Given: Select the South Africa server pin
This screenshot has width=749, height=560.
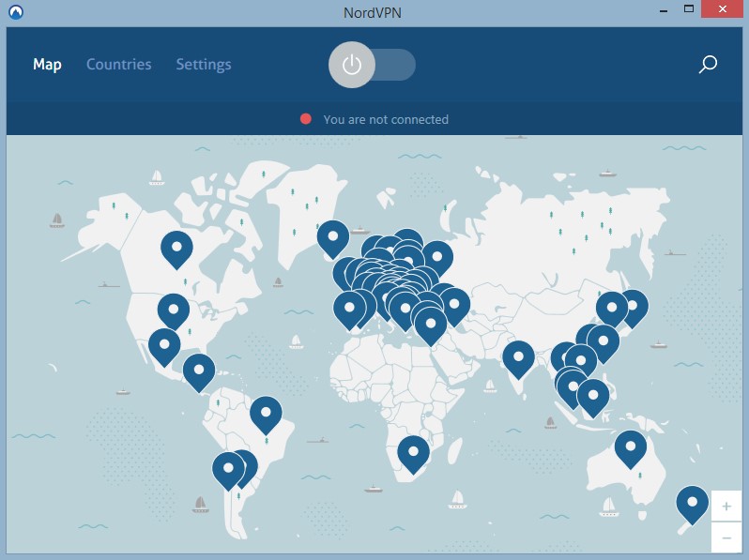Looking at the screenshot, I should pyautogui.click(x=413, y=454).
